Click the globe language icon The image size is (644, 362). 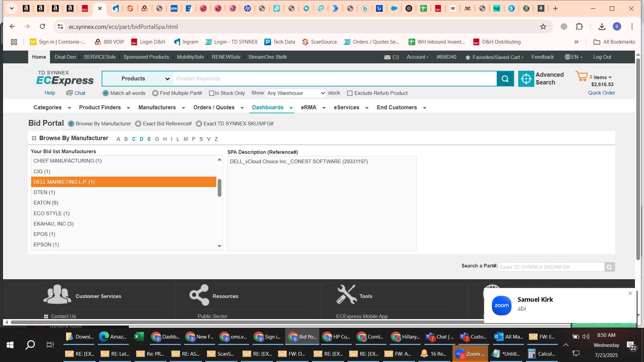click(568, 57)
